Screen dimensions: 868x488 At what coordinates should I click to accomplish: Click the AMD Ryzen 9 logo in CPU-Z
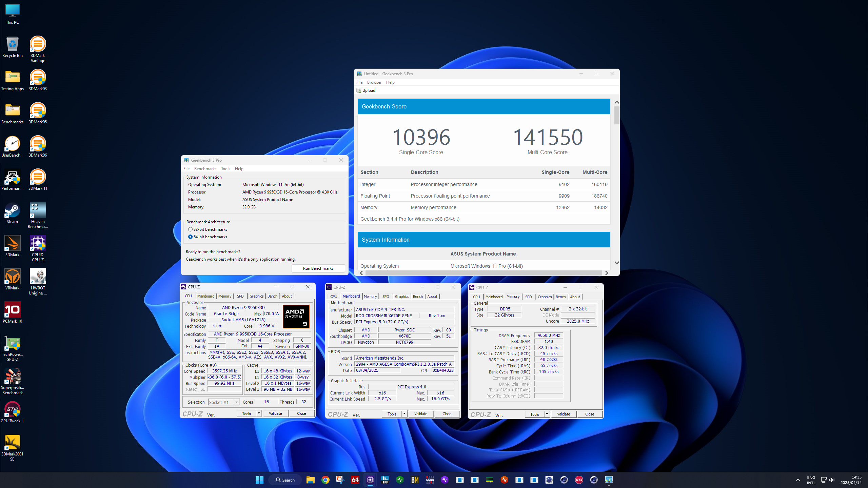pyautogui.click(x=296, y=316)
